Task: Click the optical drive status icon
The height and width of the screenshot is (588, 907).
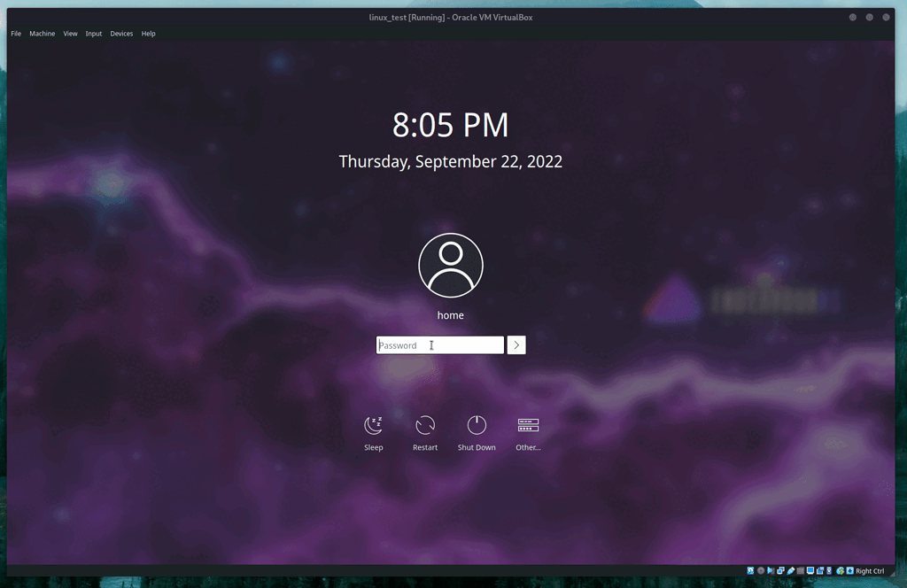Action: (x=760, y=570)
